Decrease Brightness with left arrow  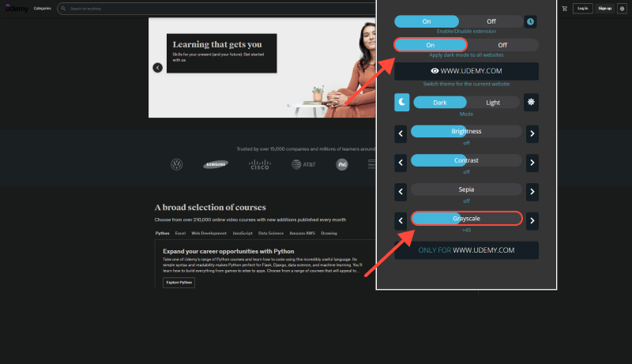click(x=401, y=133)
